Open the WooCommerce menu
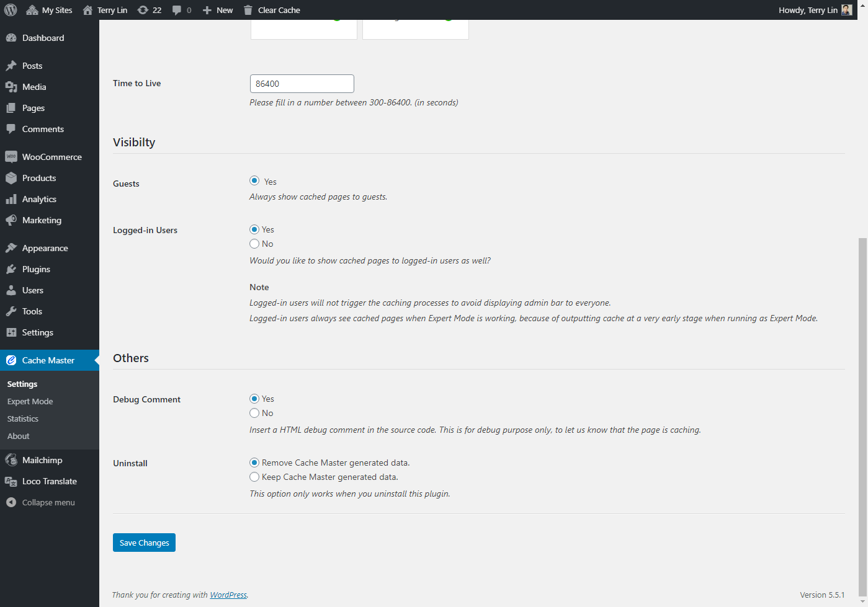 coord(52,157)
